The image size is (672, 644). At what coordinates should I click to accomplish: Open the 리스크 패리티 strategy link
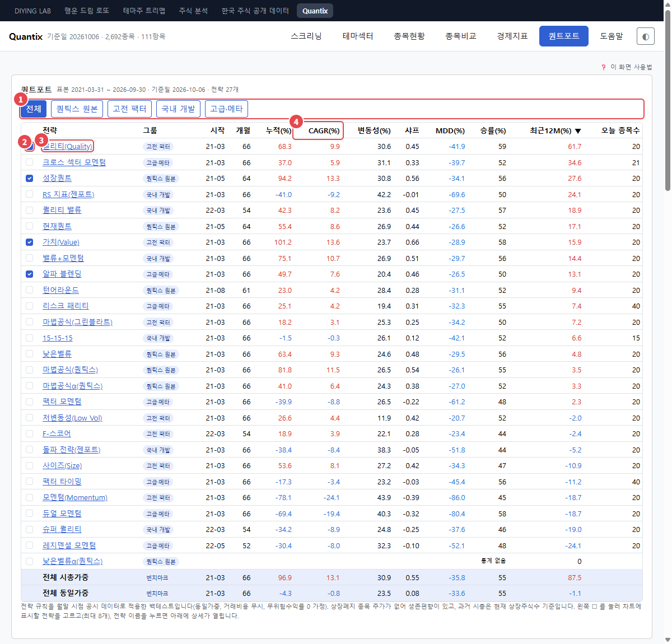[x=66, y=306]
